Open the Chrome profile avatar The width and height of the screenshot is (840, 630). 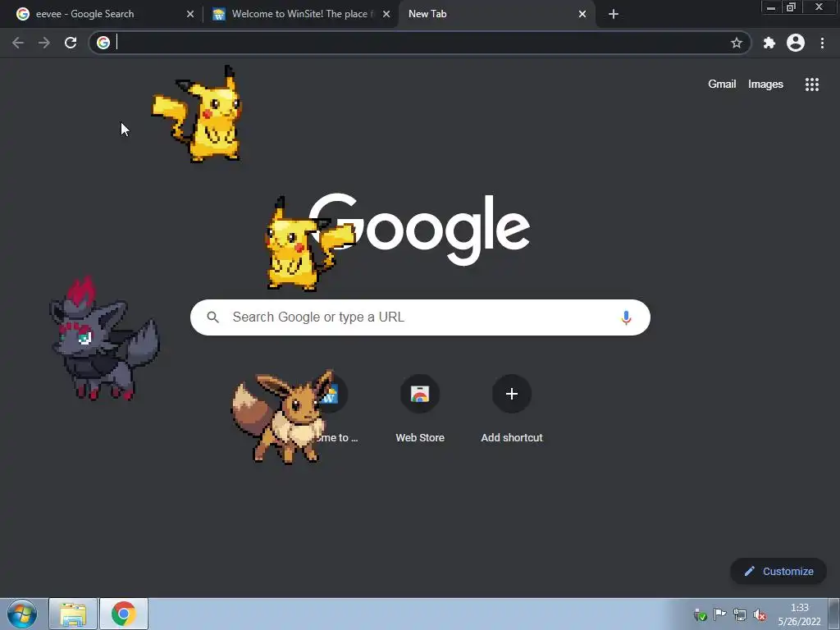pyautogui.click(x=796, y=43)
